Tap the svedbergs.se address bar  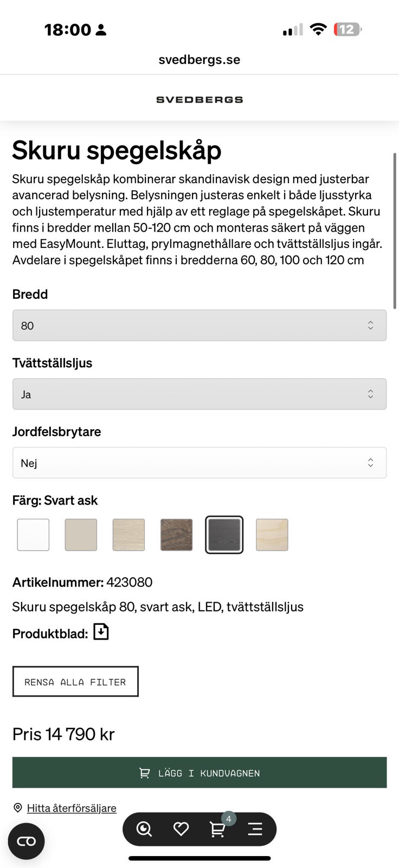[x=199, y=60]
